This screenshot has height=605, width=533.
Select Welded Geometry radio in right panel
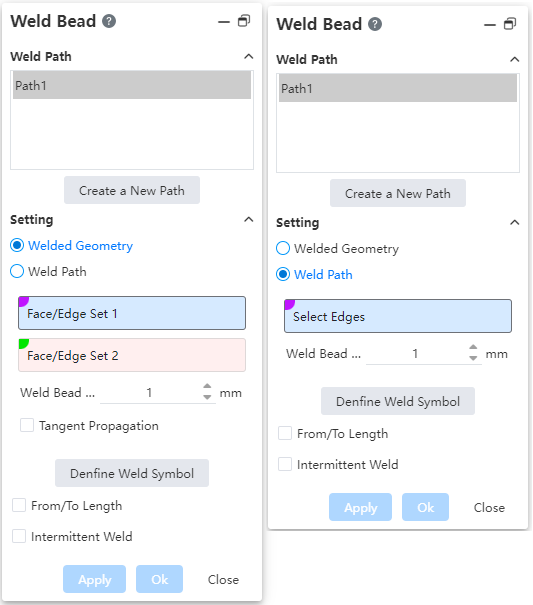click(283, 248)
